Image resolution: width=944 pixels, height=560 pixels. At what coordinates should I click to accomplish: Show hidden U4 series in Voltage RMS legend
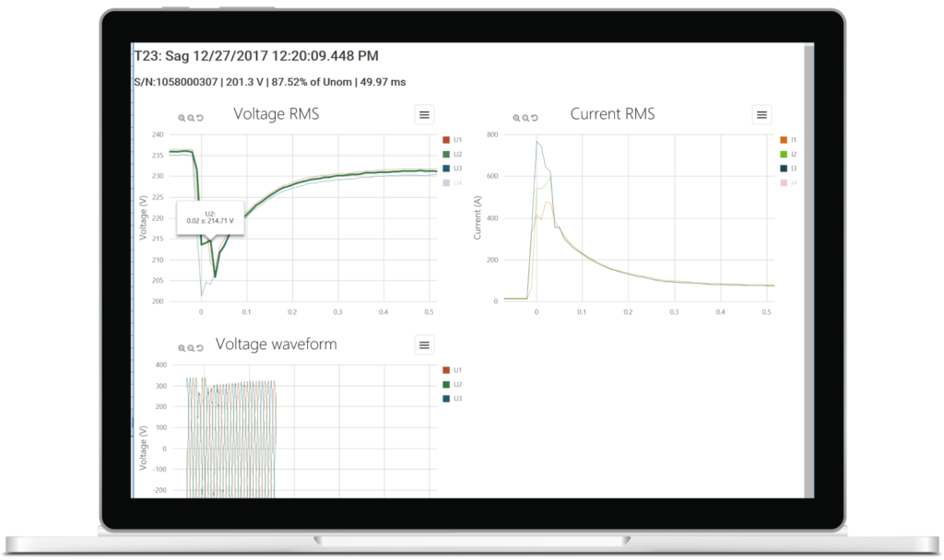452,183
